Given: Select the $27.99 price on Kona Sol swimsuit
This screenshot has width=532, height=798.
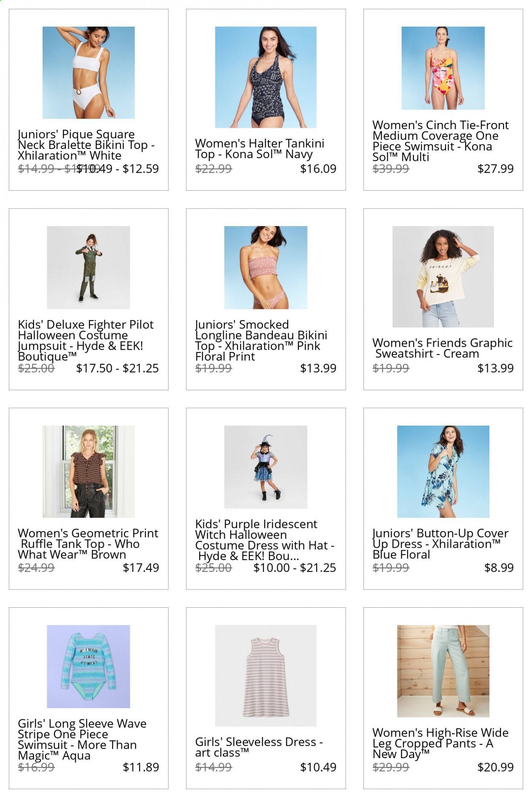Looking at the screenshot, I should 495,169.
